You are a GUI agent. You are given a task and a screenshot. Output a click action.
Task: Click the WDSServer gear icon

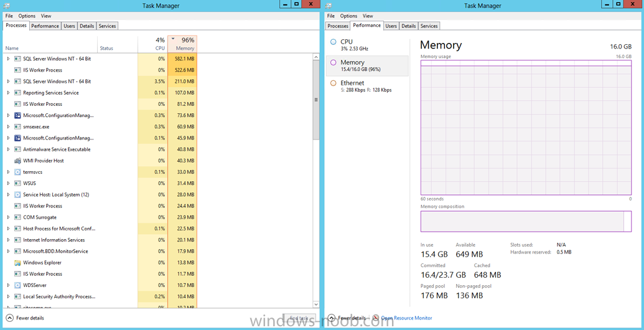coord(17,285)
